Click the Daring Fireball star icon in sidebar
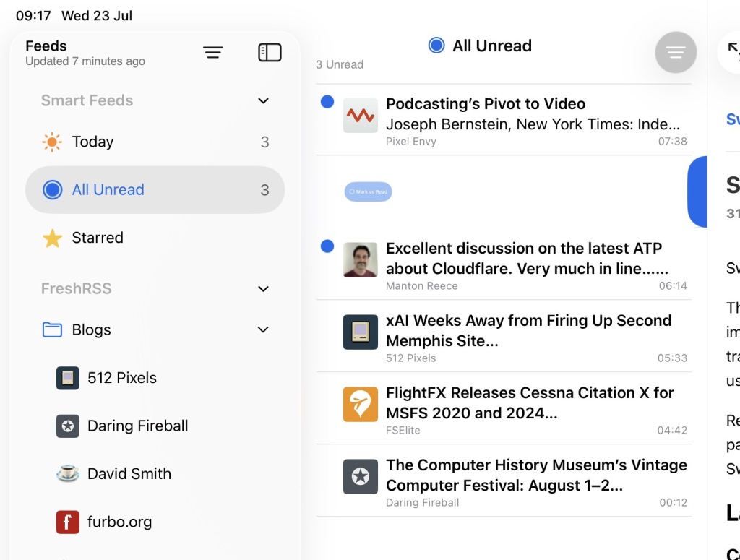The width and height of the screenshot is (740, 560). (68, 426)
